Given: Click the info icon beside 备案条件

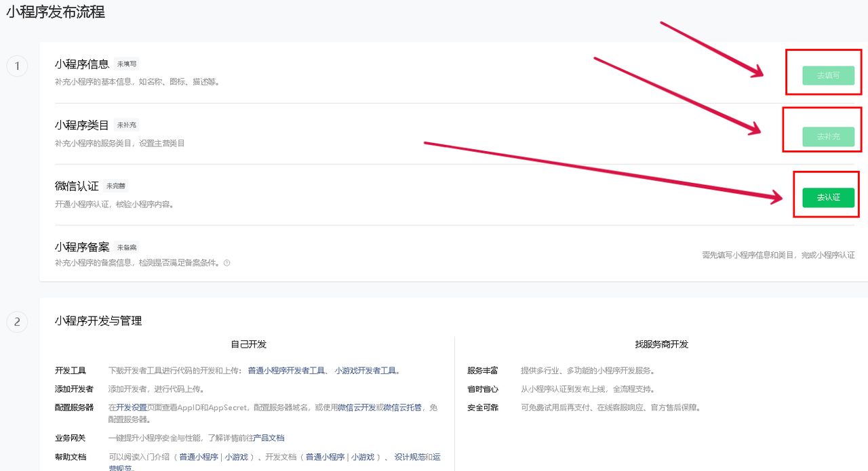Looking at the screenshot, I should 228,264.
